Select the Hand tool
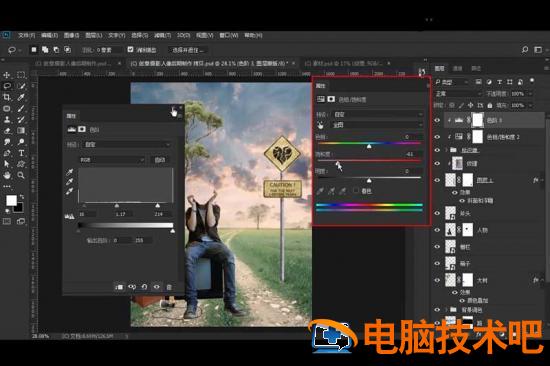The image size is (550, 366). (7, 175)
